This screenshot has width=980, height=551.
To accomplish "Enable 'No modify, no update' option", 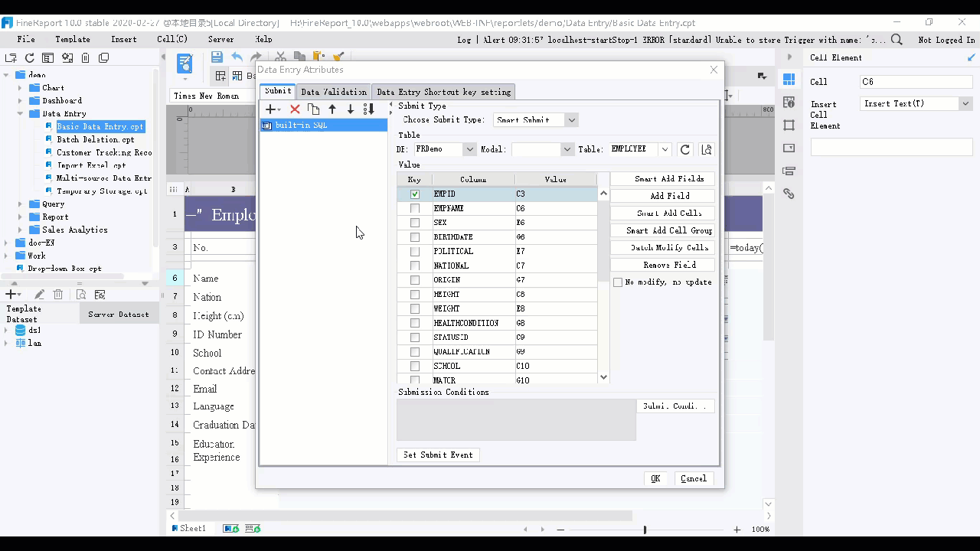I will 618,282.
